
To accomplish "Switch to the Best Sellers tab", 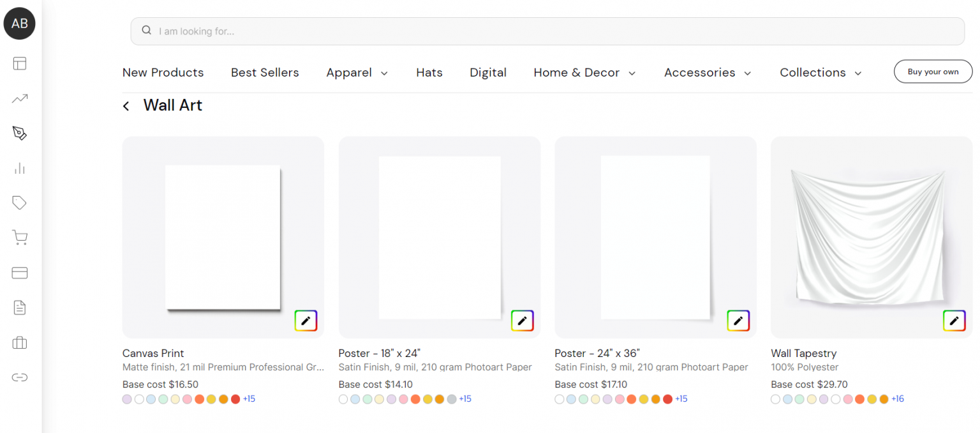I will pyautogui.click(x=265, y=72).
